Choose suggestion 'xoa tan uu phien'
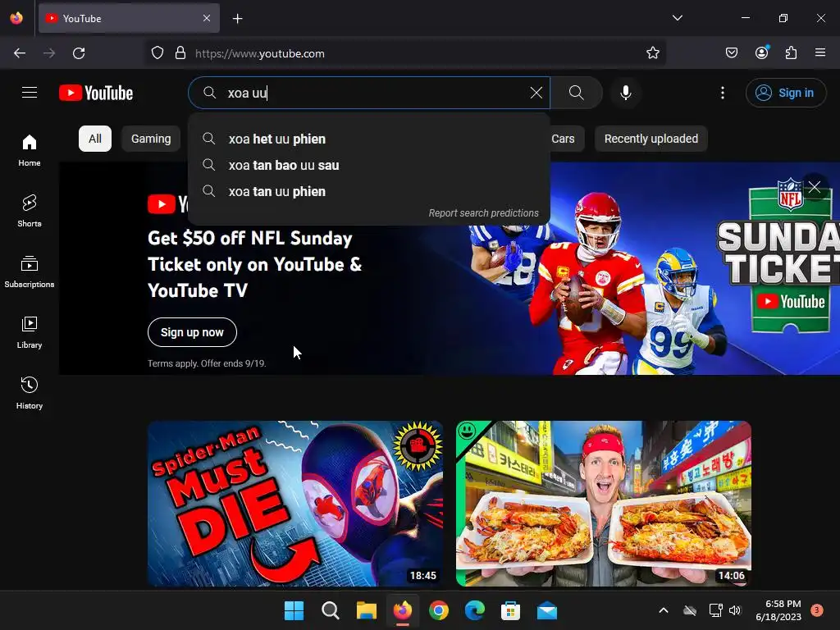This screenshot has height=630, width=840. tap(369, 191)
